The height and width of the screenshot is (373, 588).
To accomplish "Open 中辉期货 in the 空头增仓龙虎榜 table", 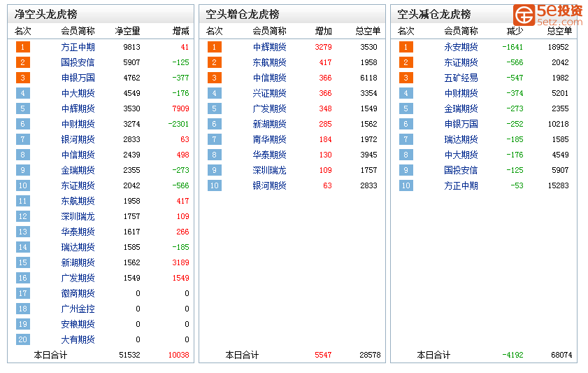I will pos(270,47).
